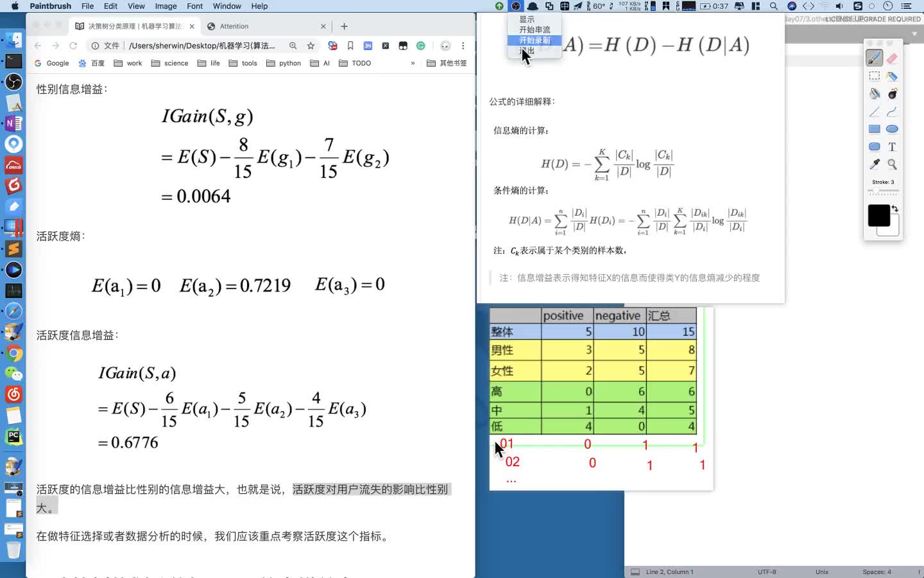Switch to the Attention browser tab
Image resolution: width=924 pixels, height=578 pixels.
point(234,26)
